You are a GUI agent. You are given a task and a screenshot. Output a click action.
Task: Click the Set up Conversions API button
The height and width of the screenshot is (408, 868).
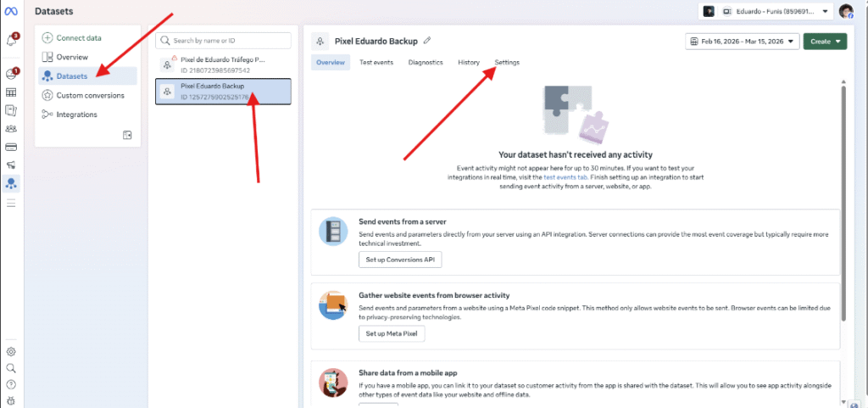400,260
